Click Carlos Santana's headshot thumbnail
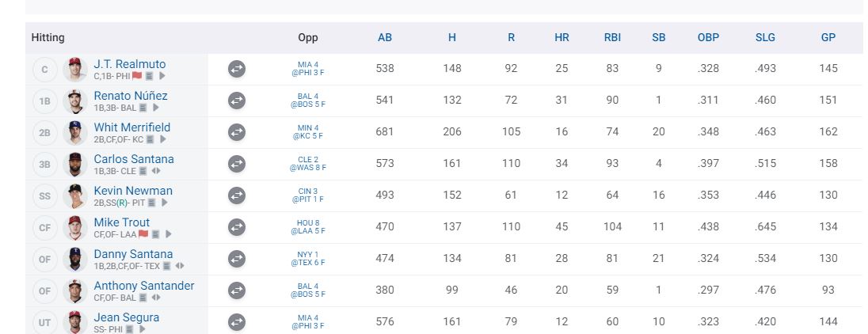Viewport: 868px width, 334px height. tap(75, 165)
